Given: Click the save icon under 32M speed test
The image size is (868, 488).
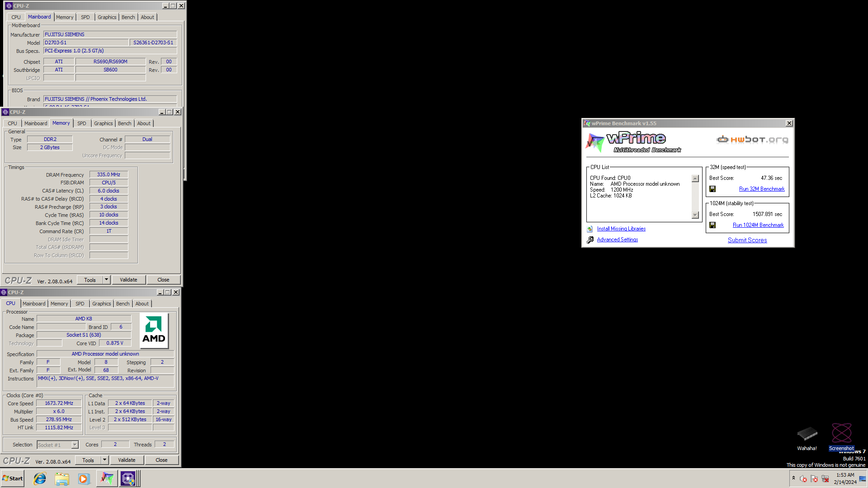Looking at the screenshot, I should (x=712, y=189).
